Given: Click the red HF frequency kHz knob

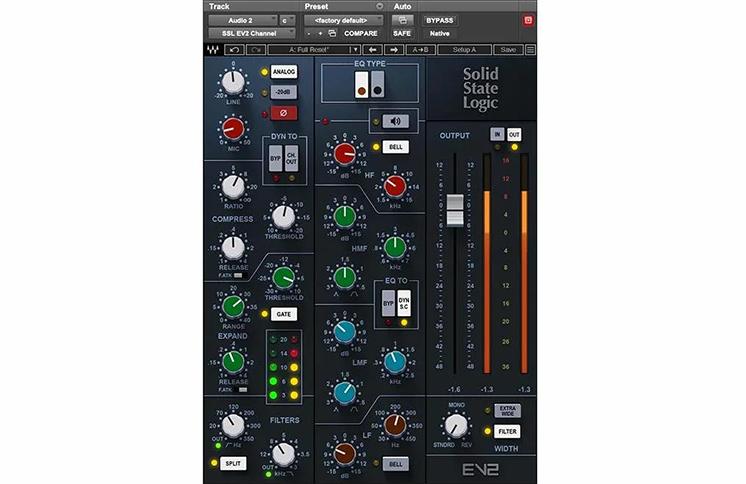Looking at the screenshot, I should pos(395,187).
